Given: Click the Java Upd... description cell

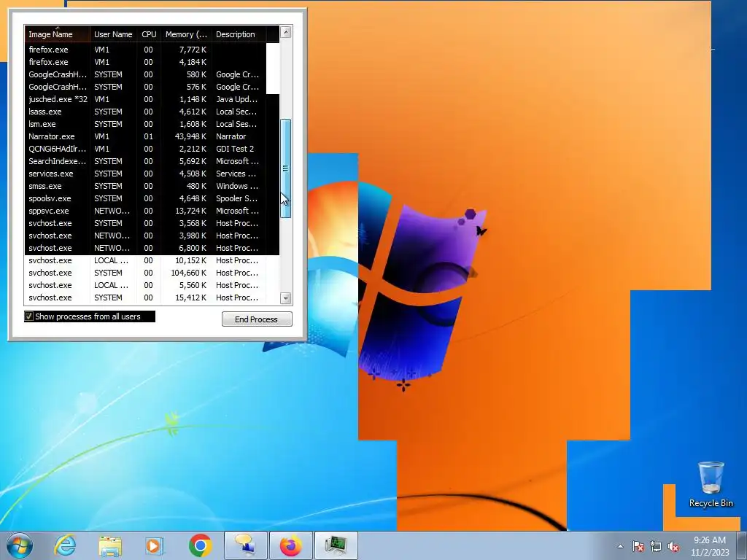Looking at the screenshot, I should pos(237,99).
